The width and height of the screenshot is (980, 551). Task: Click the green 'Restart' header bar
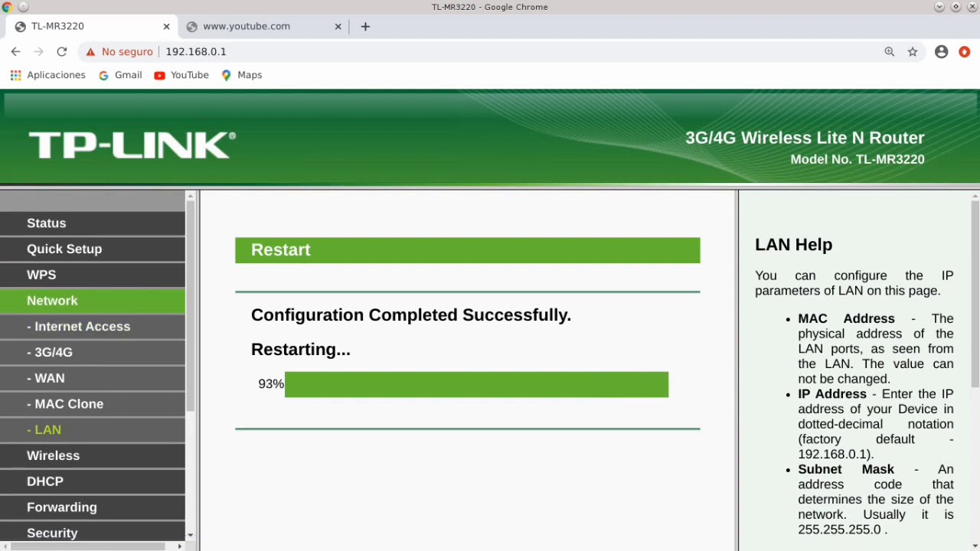pyautogui.click(x=468, y=250)
